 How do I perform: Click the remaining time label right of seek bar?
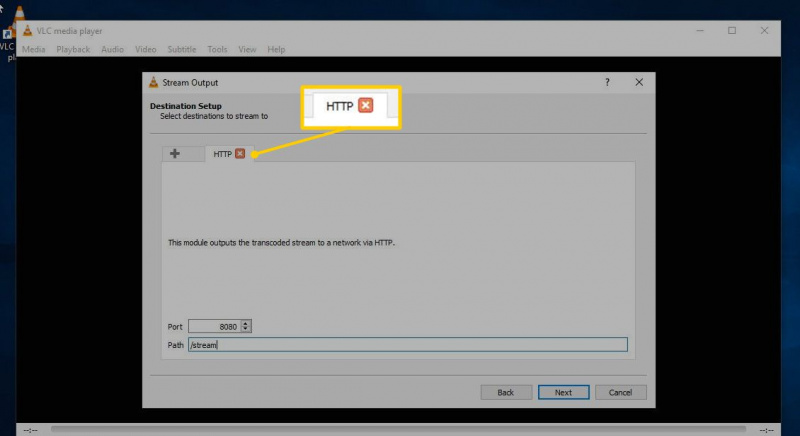(x=766, y=430)
